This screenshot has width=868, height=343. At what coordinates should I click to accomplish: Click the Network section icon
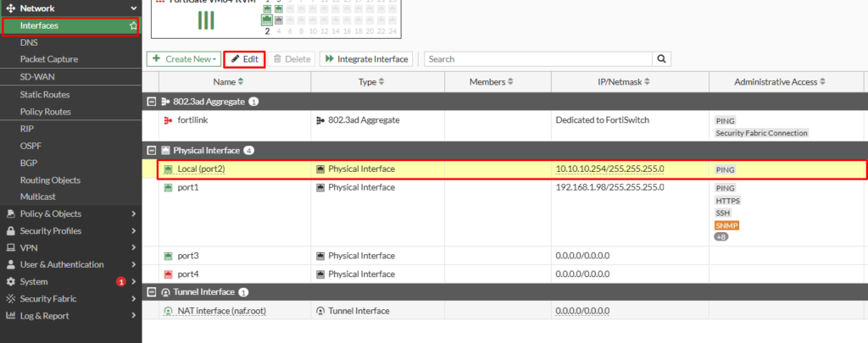coord(10,8)
